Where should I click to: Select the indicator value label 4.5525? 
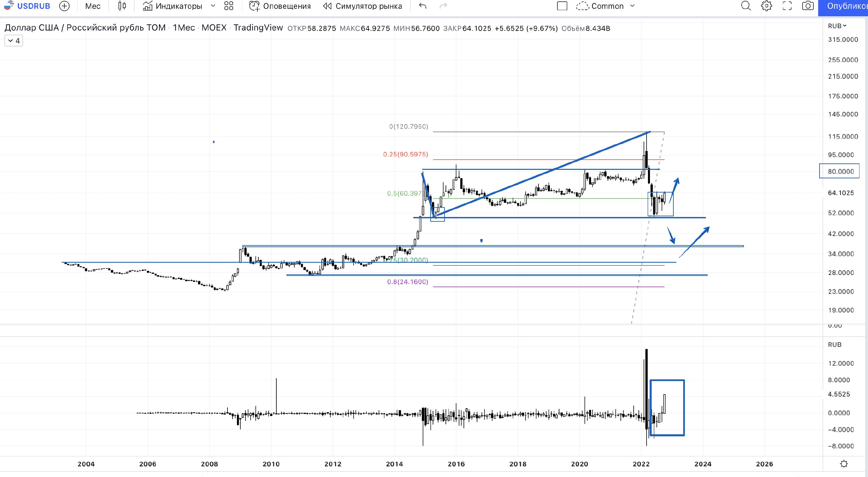pyautogui.click(x=839, y=394)
